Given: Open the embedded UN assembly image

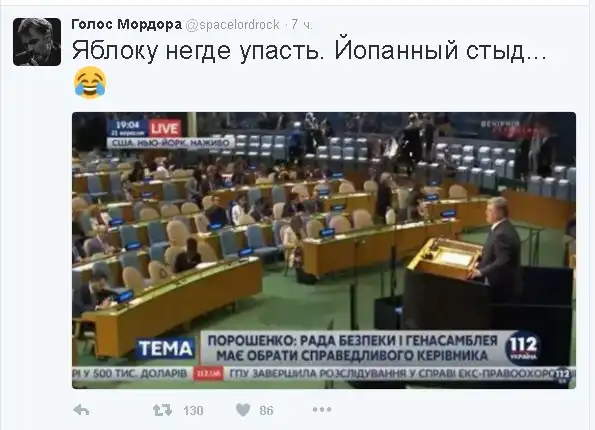Looking at the screenshot, I should [324, 250].
